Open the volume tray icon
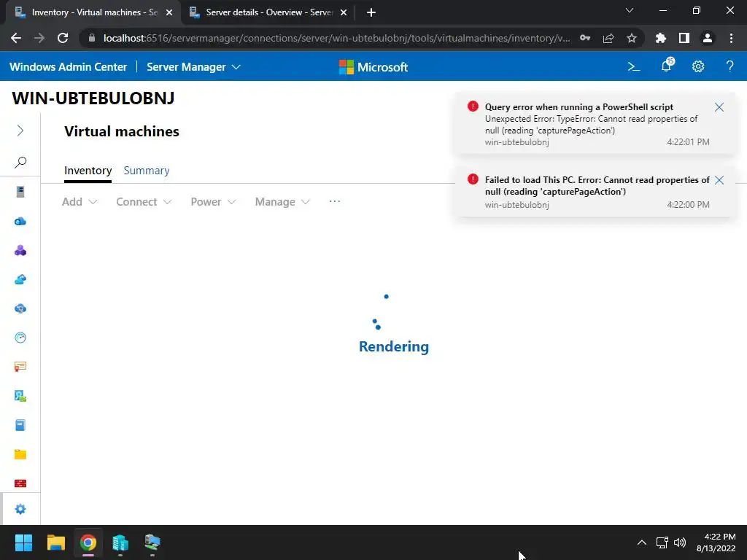Image resolution: width=747 pixels, height=560 pixels. click(x=680, y=542)
